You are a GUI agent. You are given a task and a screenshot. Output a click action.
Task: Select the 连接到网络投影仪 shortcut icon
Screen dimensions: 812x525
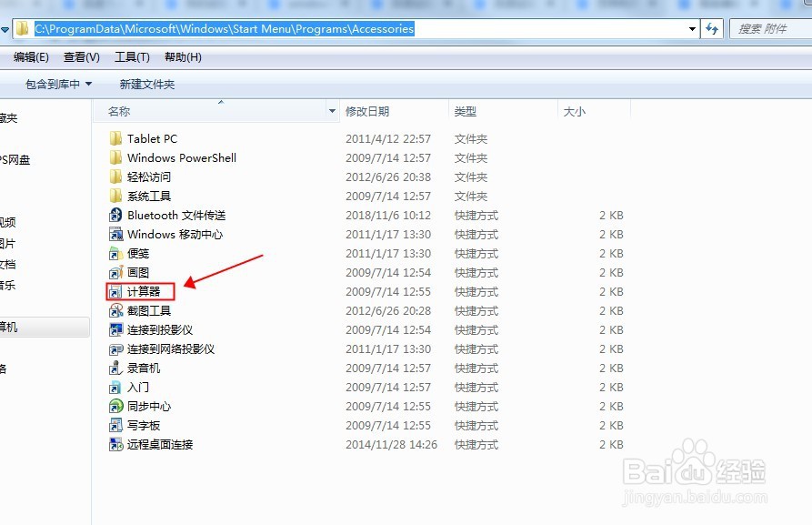point(115,349)
